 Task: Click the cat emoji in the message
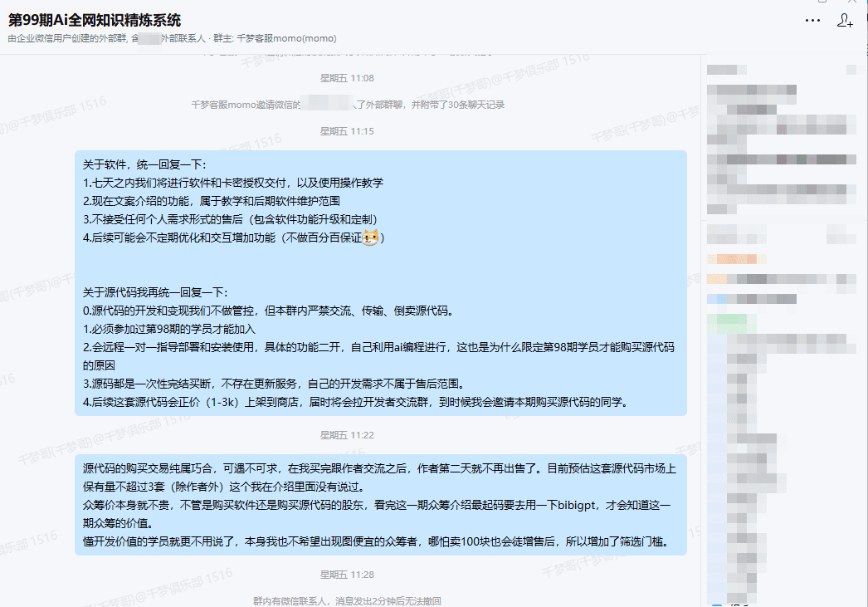pyautogui.click(x=370, y=237)
